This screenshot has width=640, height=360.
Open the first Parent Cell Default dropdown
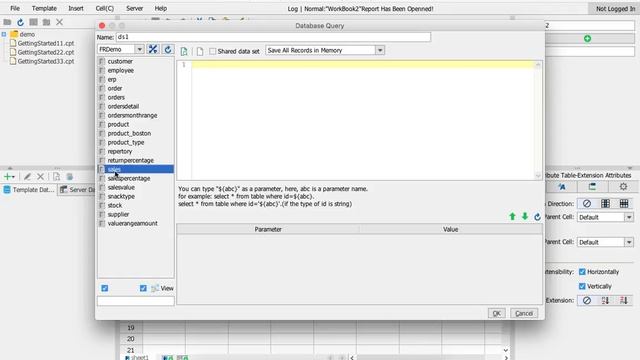[x=629, y=217]
